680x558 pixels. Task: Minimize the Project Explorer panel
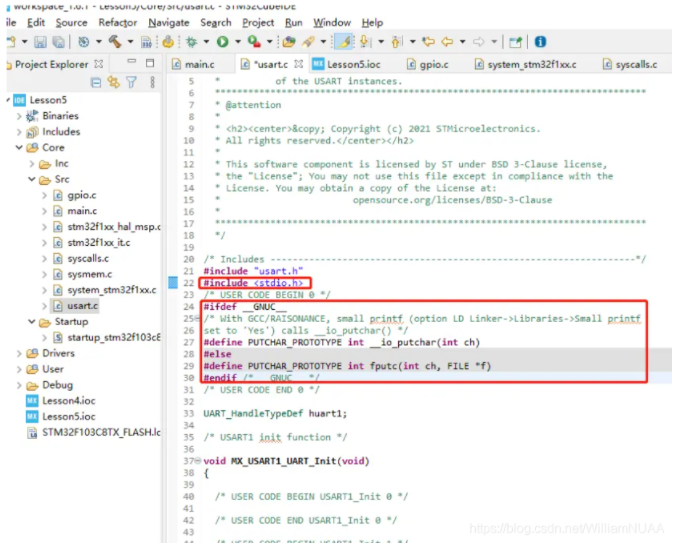[132, 61]
